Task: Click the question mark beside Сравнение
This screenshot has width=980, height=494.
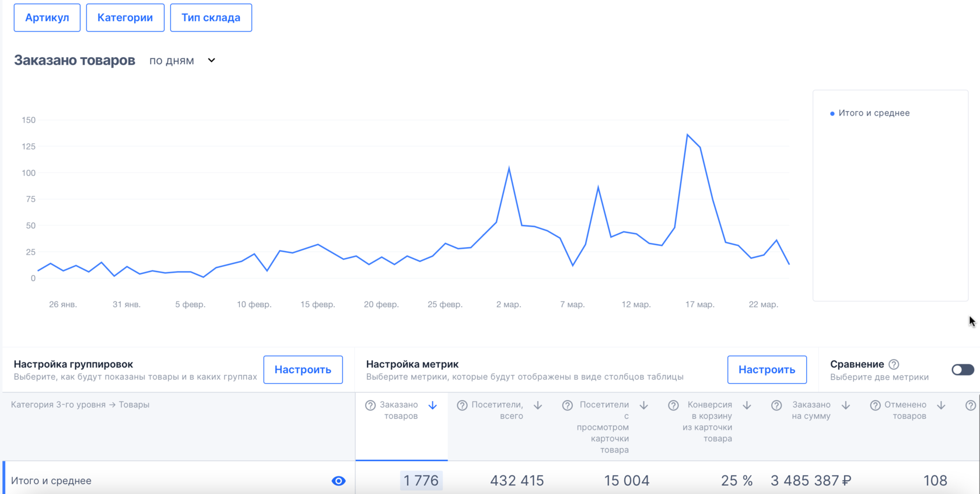Action: [x=894, y=364]
